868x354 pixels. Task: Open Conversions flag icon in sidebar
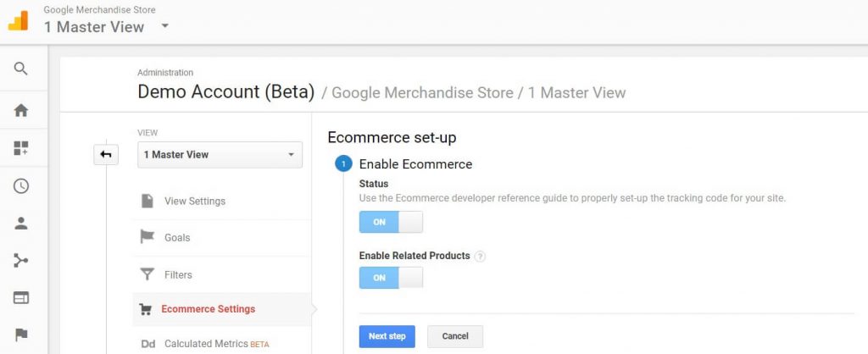[x=20, y=335]
